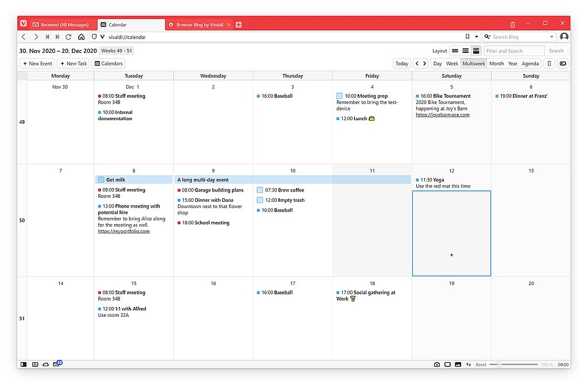588x384 pixels.
Task: Switch to Day view
Action: 437,63
